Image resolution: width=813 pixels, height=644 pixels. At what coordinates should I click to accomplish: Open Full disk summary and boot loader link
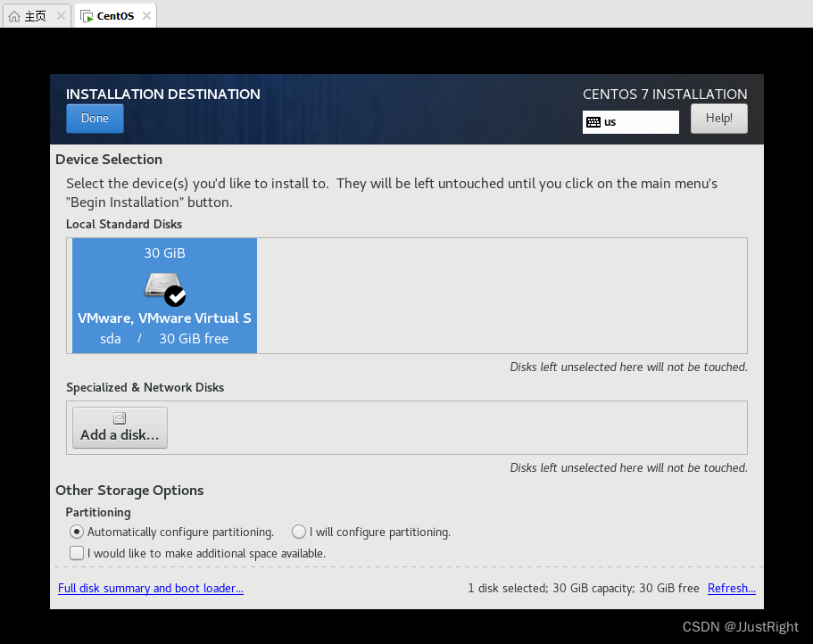(150, 588)
